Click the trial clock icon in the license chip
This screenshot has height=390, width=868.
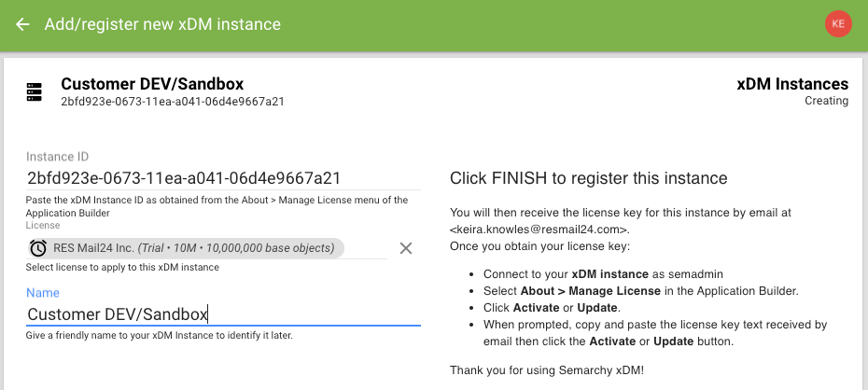pyautogui.click(x=38, y=248)
